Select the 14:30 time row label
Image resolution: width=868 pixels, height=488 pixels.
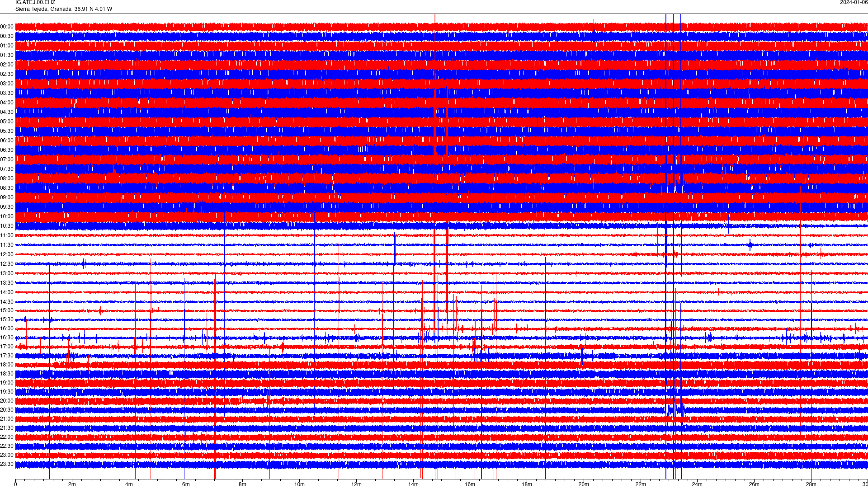[7, 302]
